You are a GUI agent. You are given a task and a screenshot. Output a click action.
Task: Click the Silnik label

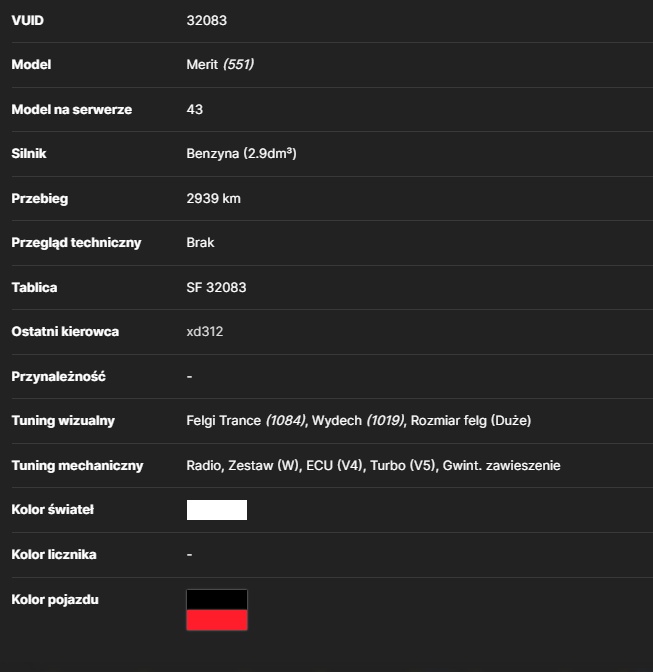(29, 153)
